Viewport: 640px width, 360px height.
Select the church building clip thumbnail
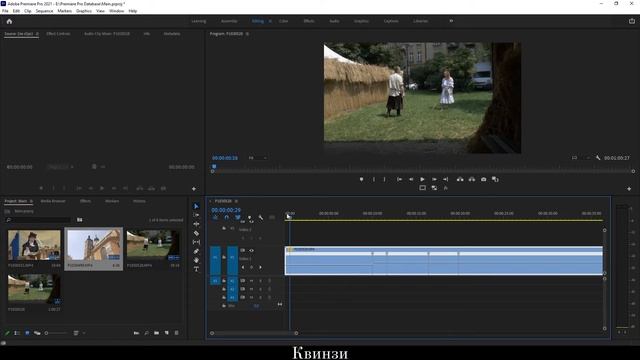pyautogui.click(x=94, y=245)
